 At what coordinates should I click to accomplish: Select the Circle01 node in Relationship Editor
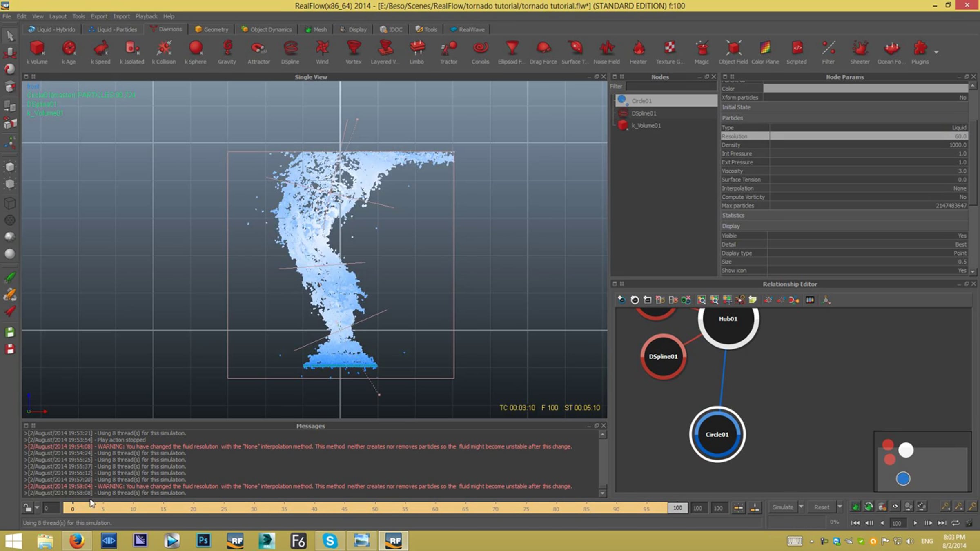717,434
